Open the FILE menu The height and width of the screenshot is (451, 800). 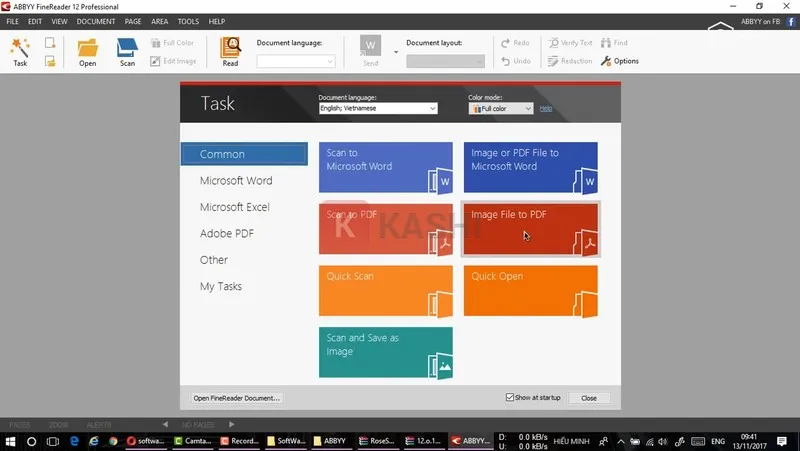coord(12,21)
